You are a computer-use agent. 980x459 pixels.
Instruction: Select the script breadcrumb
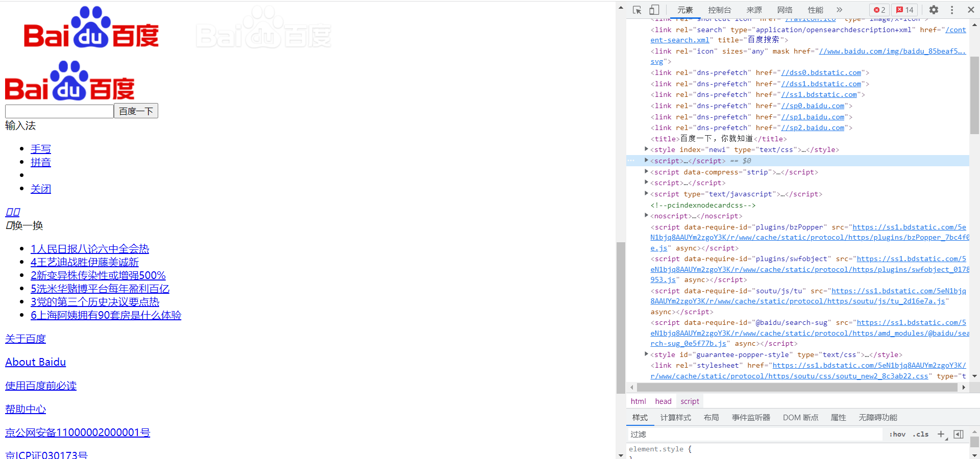690,401
